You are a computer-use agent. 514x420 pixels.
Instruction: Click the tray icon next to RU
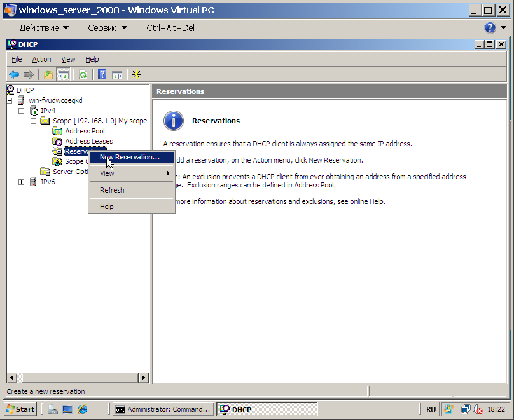[x=448, y=410]
